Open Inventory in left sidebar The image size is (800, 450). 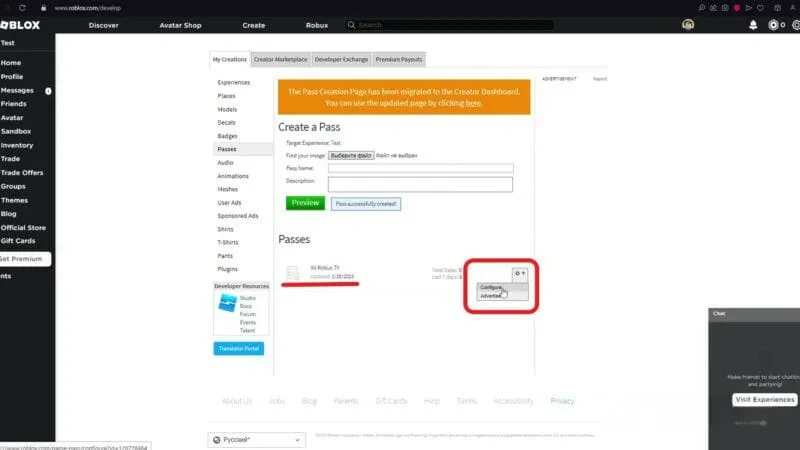(x=17, y=145)
